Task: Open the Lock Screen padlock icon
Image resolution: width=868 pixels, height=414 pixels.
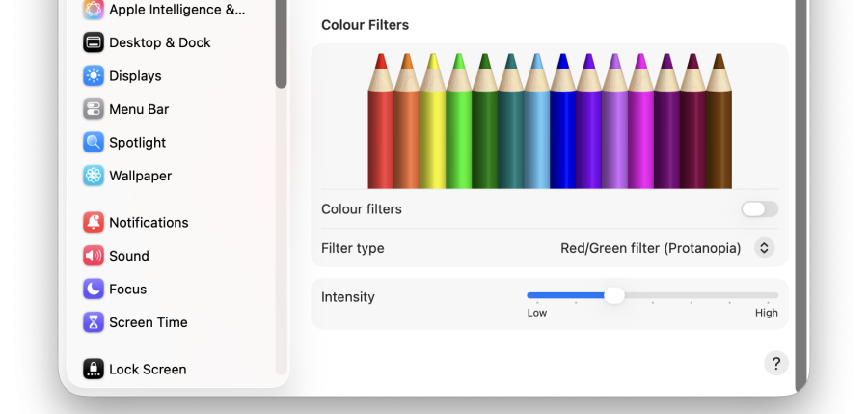Action: coord(93,369)
